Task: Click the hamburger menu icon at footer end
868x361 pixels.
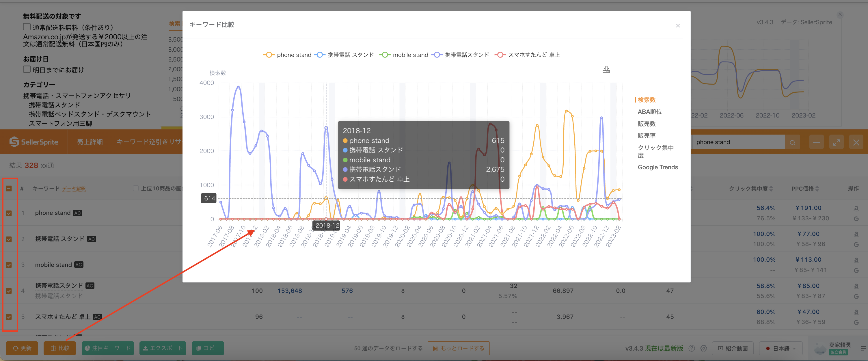Action: pos(863,348)
